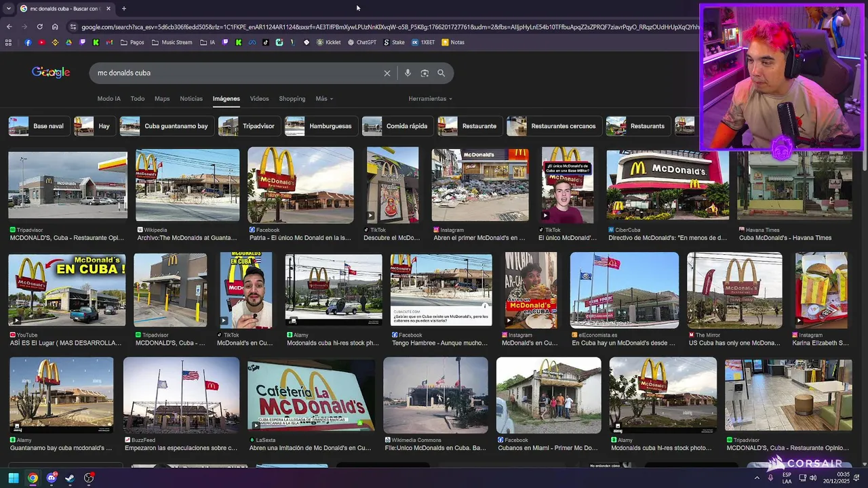868x488 pixels.
Task: Filter images by Restaurantes cercanos chip
Action: (x=554, y=126)
